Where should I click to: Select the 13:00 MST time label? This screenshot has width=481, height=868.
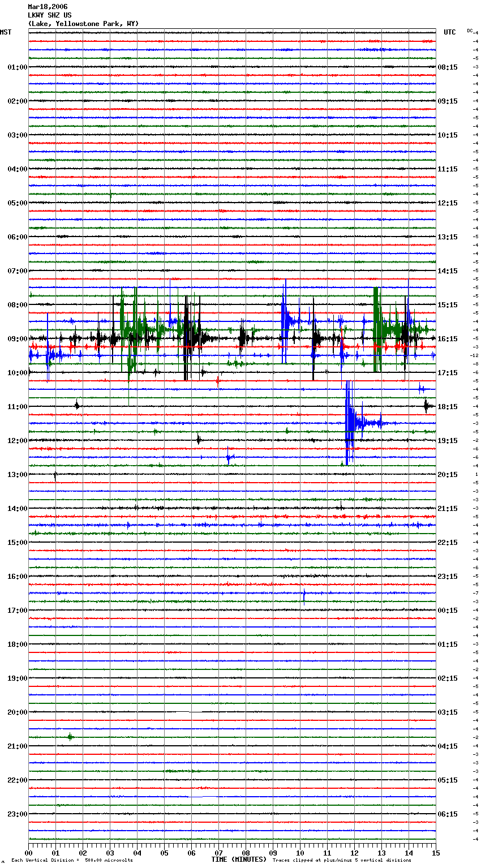[x=18, y=475]
